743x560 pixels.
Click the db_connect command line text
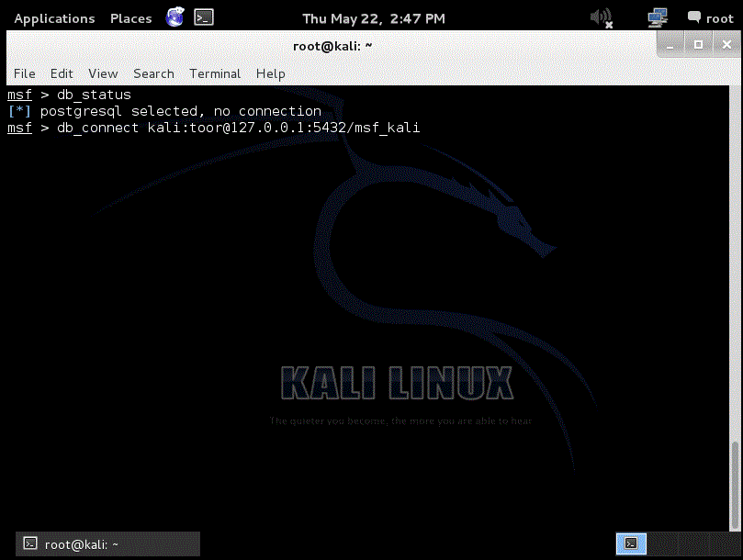pyautogui.click(x=239, y=128)
